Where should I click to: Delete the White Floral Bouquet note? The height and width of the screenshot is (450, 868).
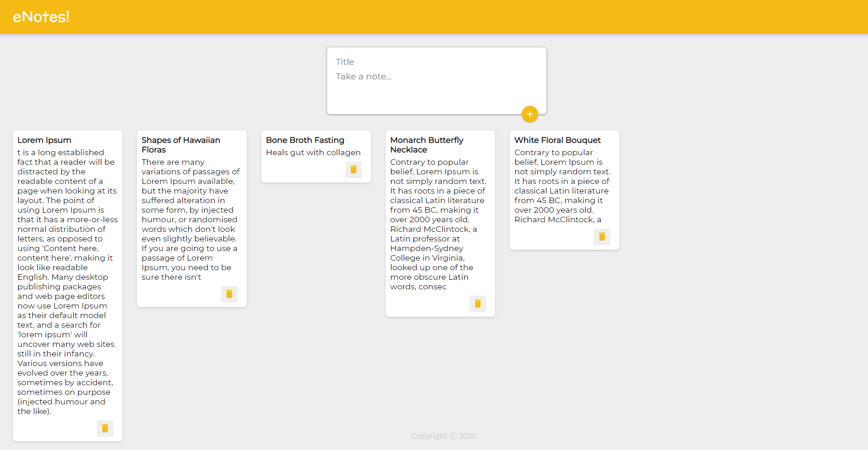[x=602, y=236]
